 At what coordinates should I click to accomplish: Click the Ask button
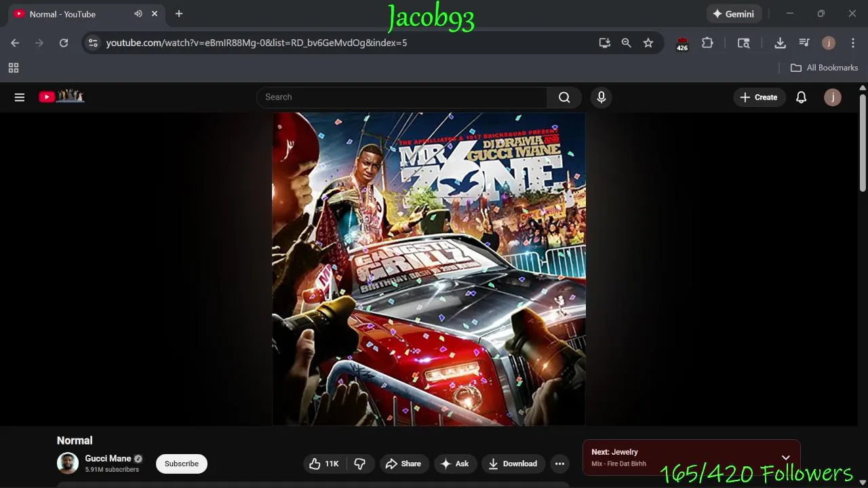pos(455,464)
